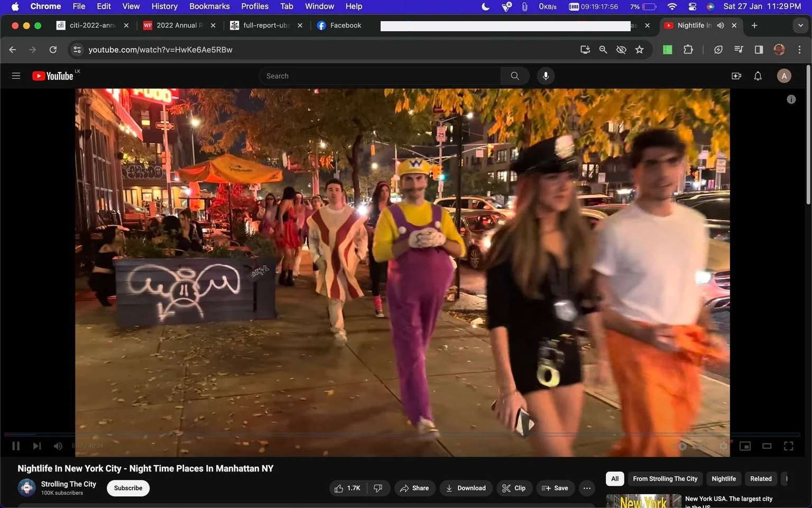
Task: Skip to next video icon
Action: [x=36, y=446]
